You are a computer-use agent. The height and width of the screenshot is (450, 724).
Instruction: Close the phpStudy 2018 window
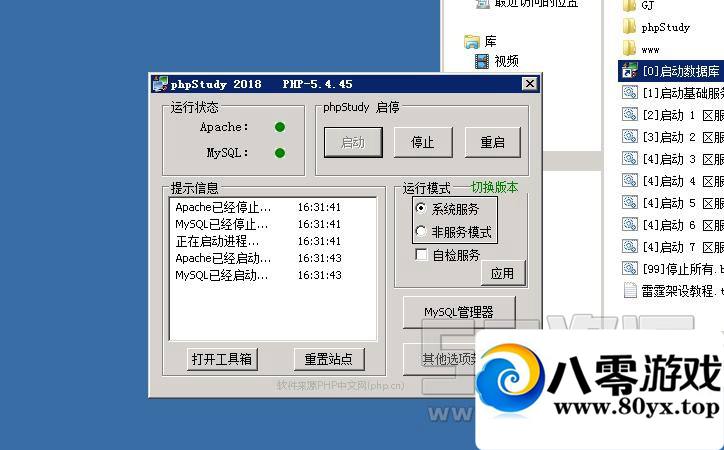530,84
